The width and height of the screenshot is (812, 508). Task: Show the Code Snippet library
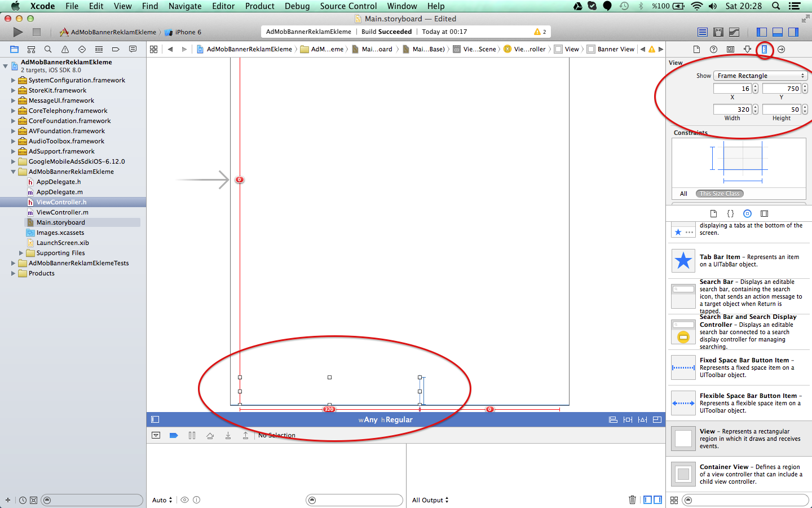(x=730, y=213)
